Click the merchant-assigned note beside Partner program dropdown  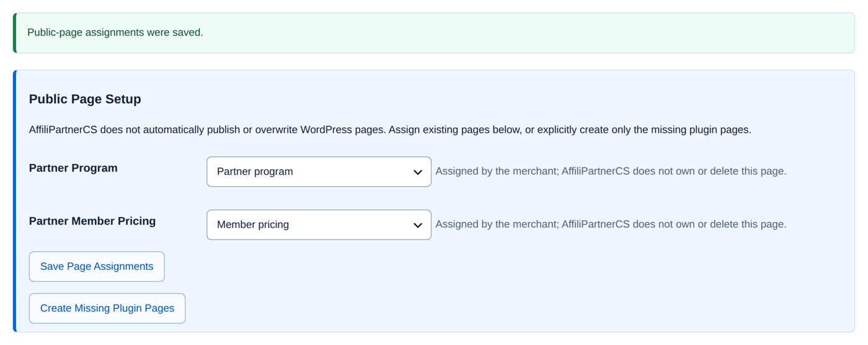tap(611, 171)
